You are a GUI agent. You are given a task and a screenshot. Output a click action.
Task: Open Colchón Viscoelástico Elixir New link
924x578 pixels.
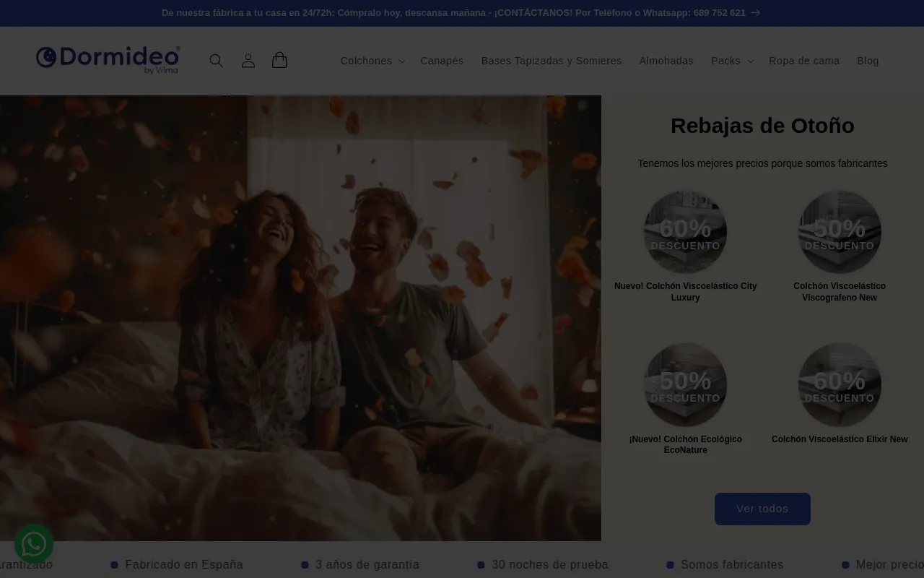(839, 439)
